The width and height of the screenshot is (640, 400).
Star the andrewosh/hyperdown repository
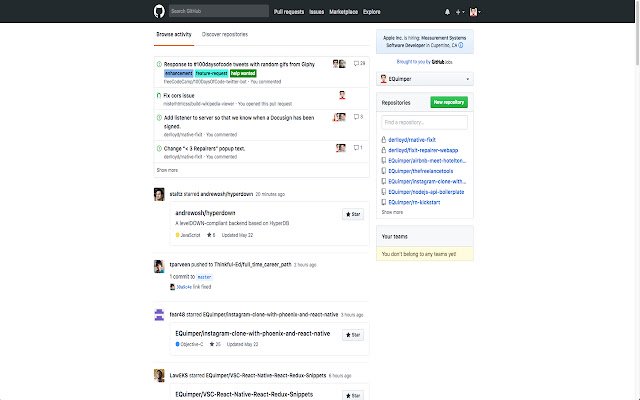point(352,214)
